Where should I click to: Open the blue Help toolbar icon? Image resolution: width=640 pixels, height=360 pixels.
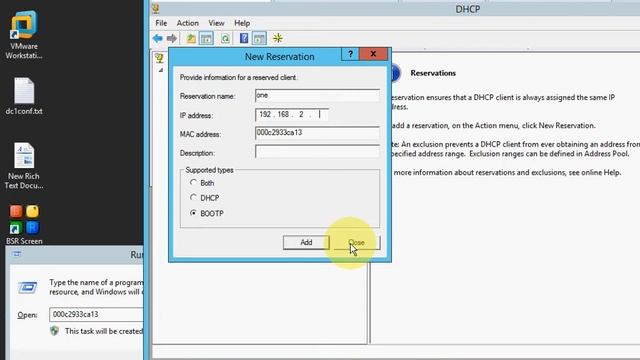coord(244,38)
